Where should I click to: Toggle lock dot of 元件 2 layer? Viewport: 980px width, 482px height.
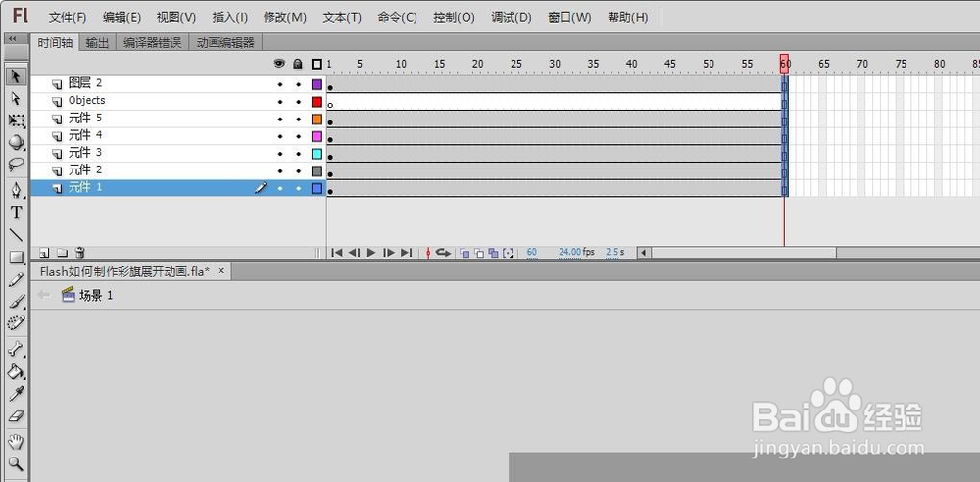(298, 171)
